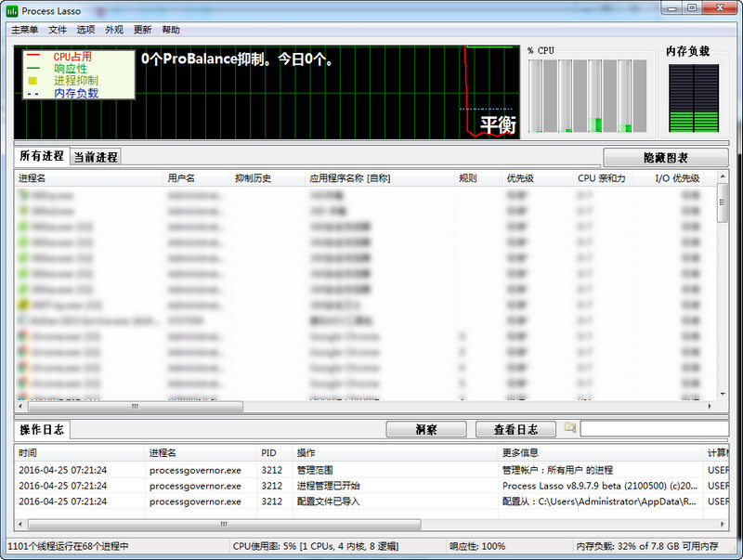Open the 选项 menu
Image resolution: width=743 pixels, height=560 pixels.
85,30
